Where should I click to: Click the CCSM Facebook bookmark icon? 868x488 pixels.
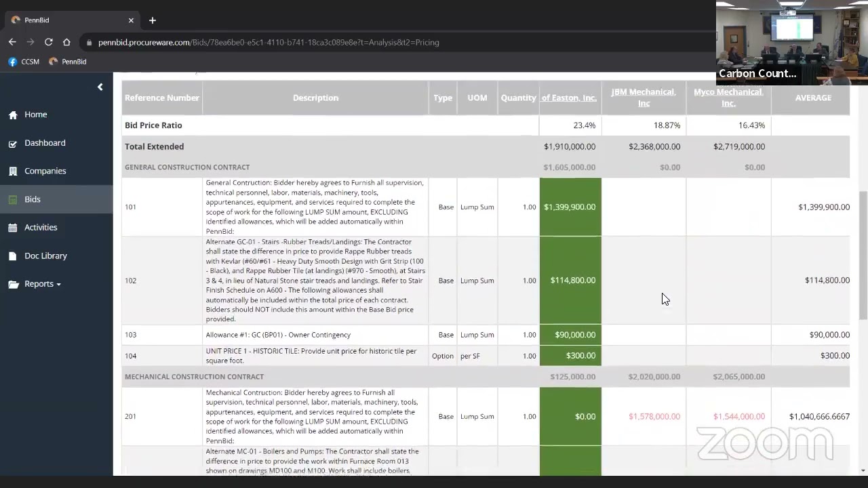pyautogui.click(x=12, y=62)
